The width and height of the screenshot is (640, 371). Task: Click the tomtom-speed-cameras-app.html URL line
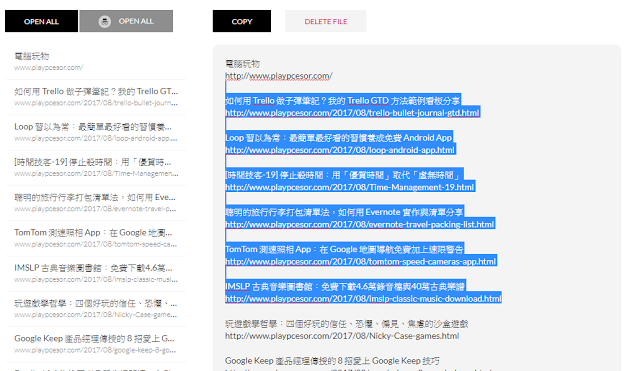click(x=360, y=261)
